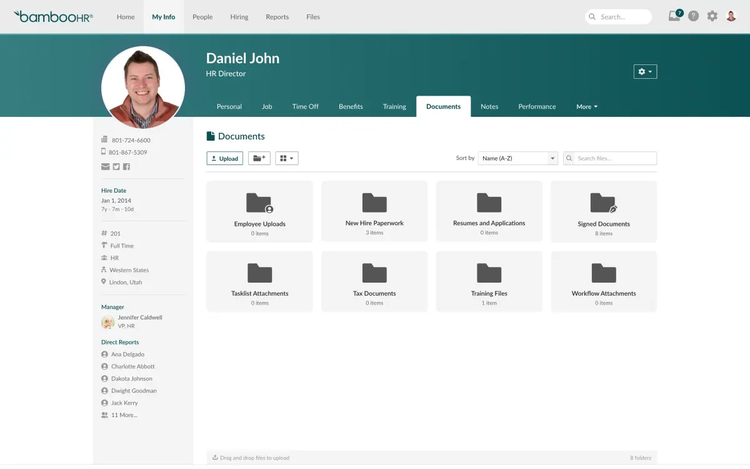
Task: Click the Upload button
Action: (x=225, y=158)
